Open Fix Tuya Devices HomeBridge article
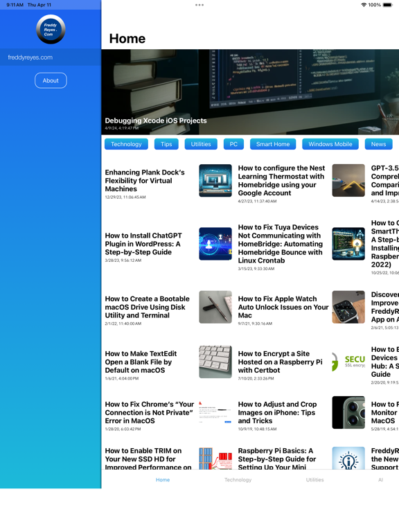This screenshot has width=399, height=532. pyautogui.click(x=281, y=244)
